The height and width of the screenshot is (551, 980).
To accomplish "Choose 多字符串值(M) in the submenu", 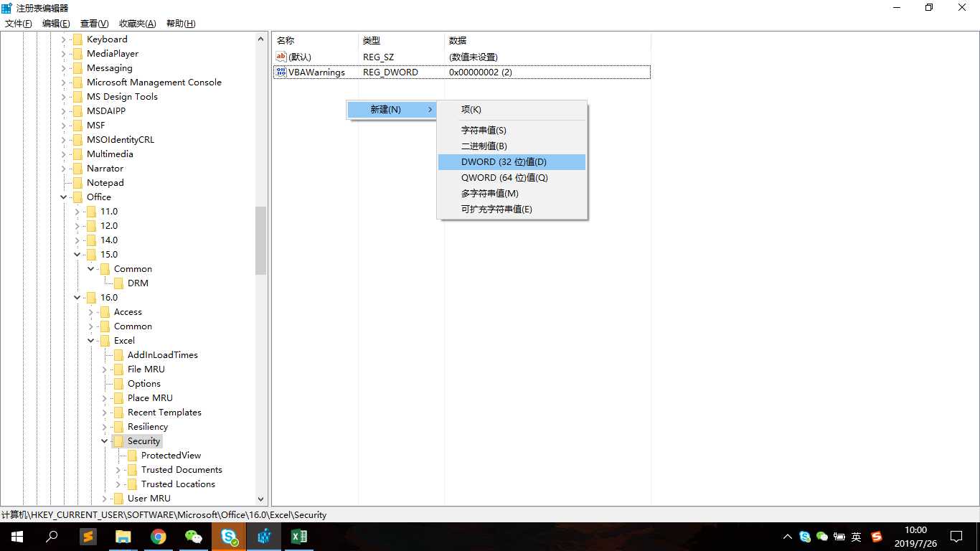I will pos(512,194).
